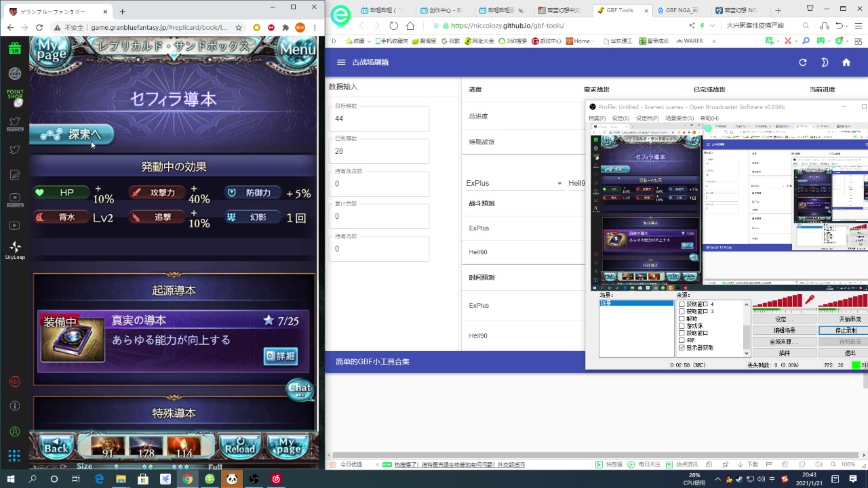868x488 pixels.
Task: Click the footer item counter showing 114
Action: pos(184,448)
